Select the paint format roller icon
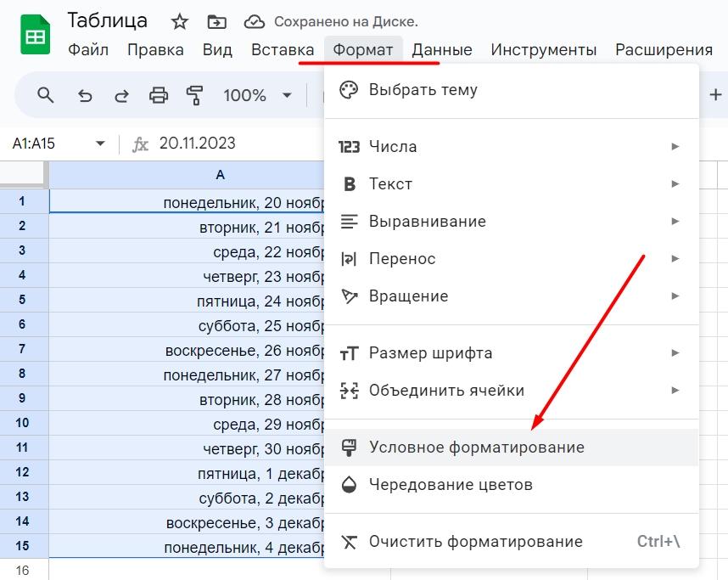728x580 pixels. click(195, 95)
